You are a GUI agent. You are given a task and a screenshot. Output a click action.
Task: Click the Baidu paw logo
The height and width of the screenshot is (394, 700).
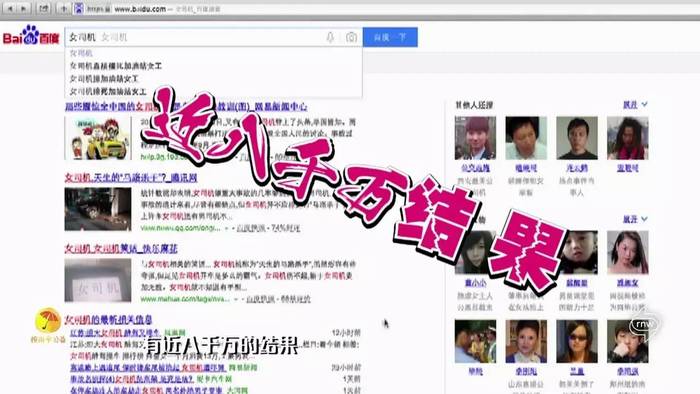(x=31, y=35)
